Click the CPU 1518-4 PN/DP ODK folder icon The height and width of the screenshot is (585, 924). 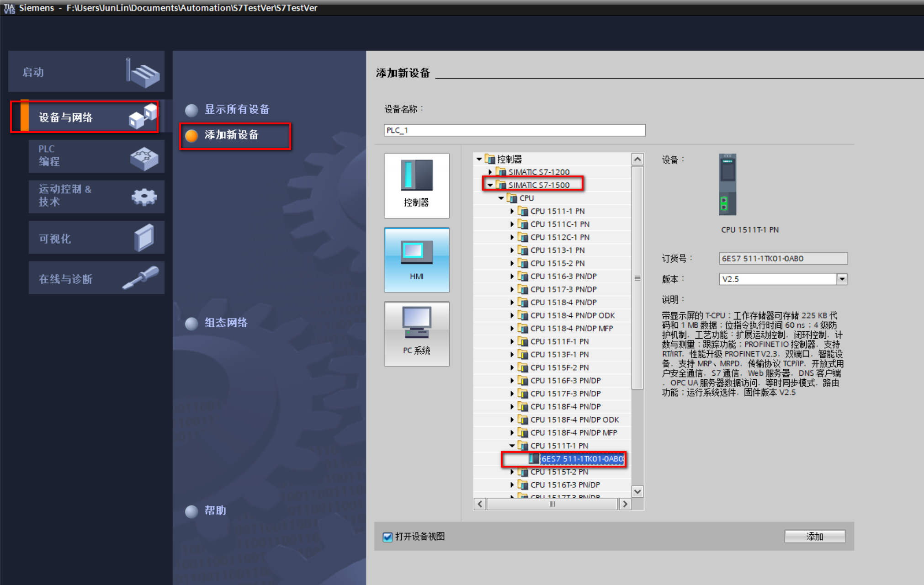pos(523,315)
